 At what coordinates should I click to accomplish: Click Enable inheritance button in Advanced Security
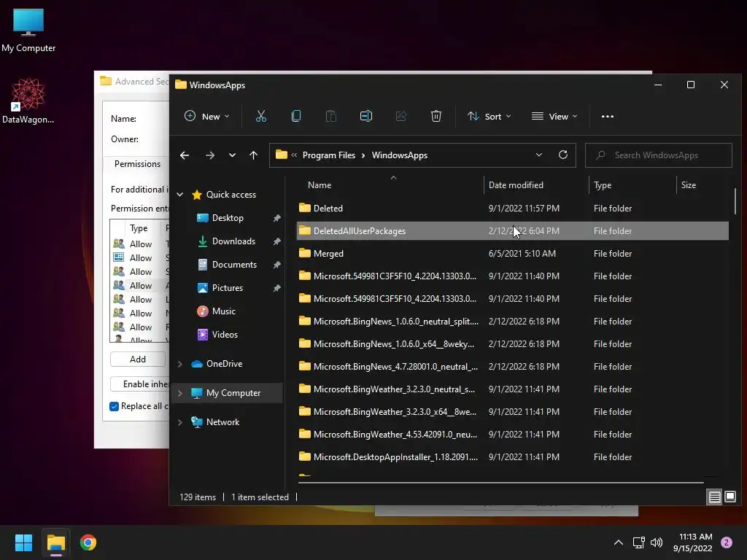(x=139, y=384)
